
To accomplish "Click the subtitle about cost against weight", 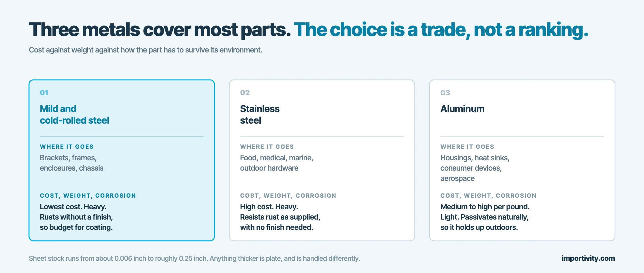I will pos(146,50).
